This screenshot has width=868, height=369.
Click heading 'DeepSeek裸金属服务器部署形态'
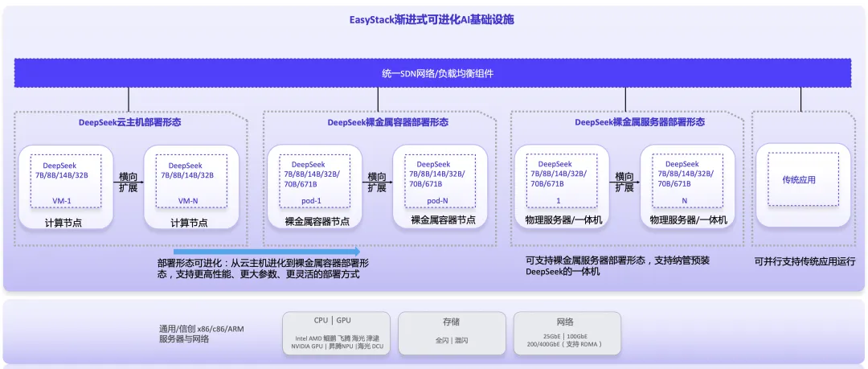640,122
